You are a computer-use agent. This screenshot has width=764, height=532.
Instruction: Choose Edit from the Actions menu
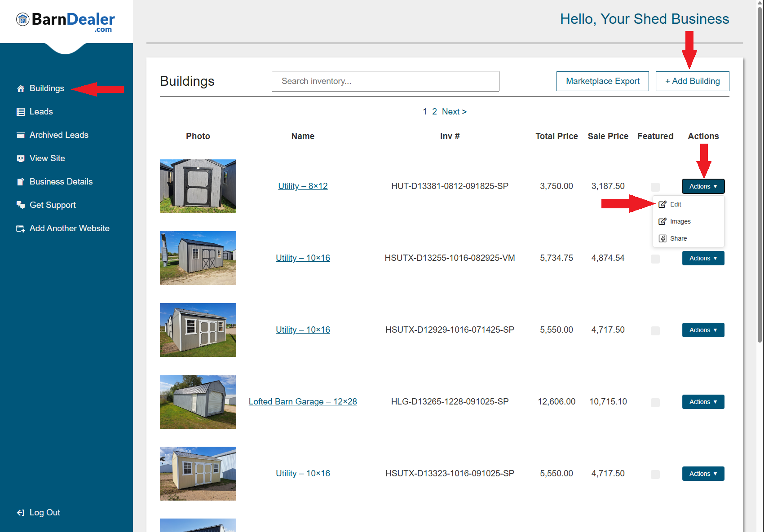click(x=688, y=204)
